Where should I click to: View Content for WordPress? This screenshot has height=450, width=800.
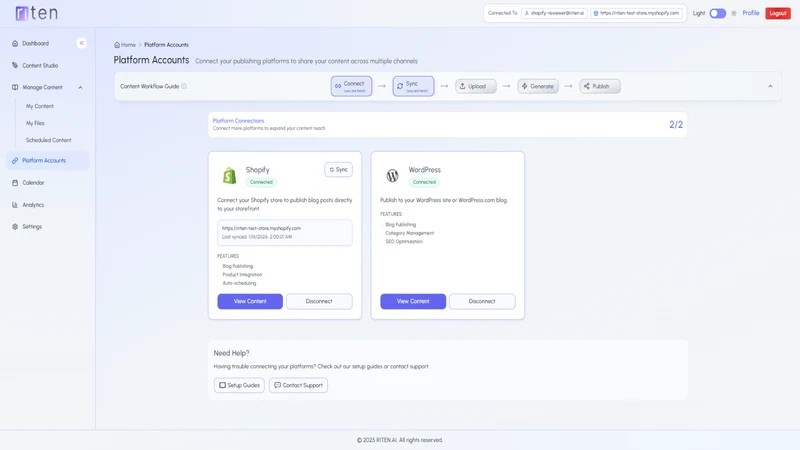click(x=413, y=302)
